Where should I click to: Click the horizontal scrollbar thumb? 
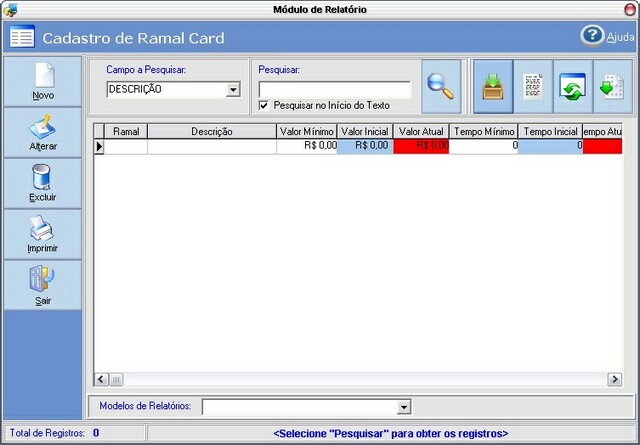point(116,380)
